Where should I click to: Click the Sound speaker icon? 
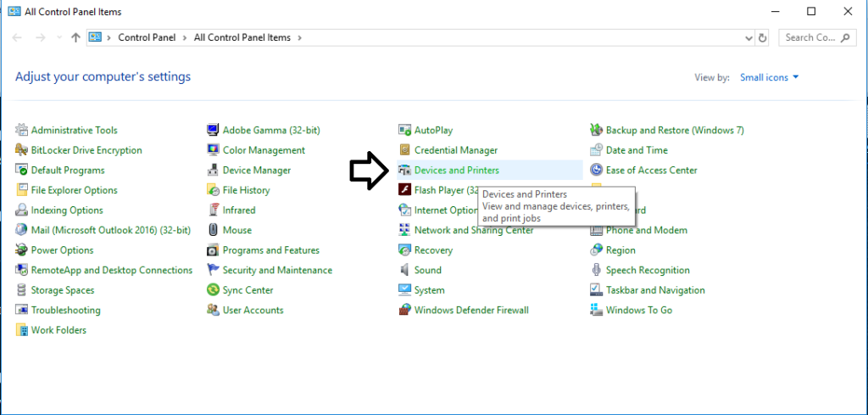point(404,270)
